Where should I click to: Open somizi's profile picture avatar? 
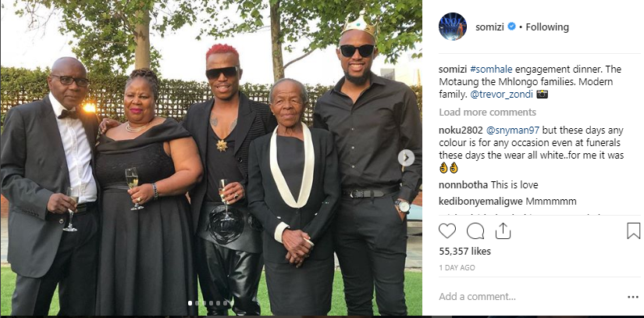point(453,27)
